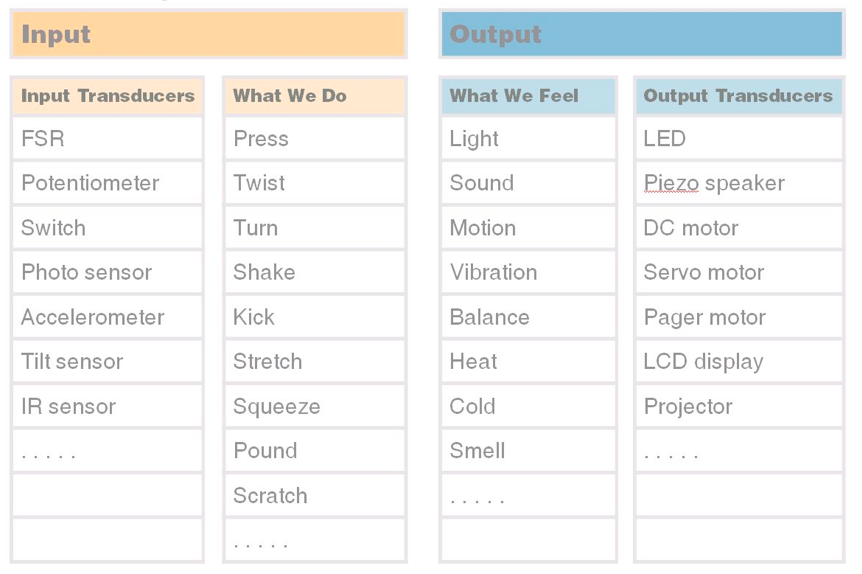Screen dimensions: 862x574
Task: Select the Smell entry
Action: pos(528,451)
